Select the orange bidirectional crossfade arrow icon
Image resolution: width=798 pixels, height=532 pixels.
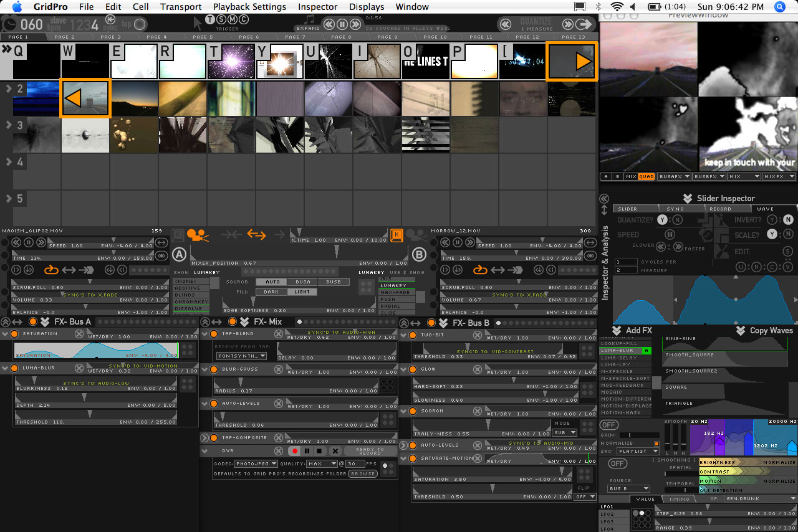point(256,234)
